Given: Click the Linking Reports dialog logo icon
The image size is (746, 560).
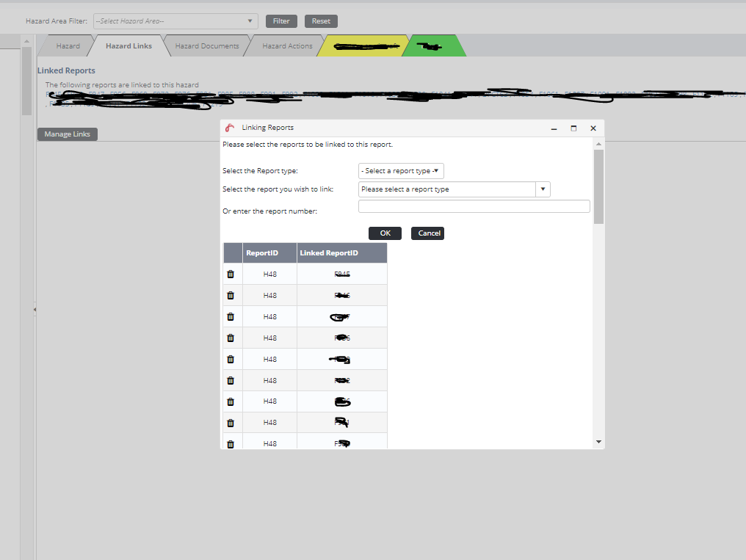Looking at the screenshot, I should coord(231,128).
